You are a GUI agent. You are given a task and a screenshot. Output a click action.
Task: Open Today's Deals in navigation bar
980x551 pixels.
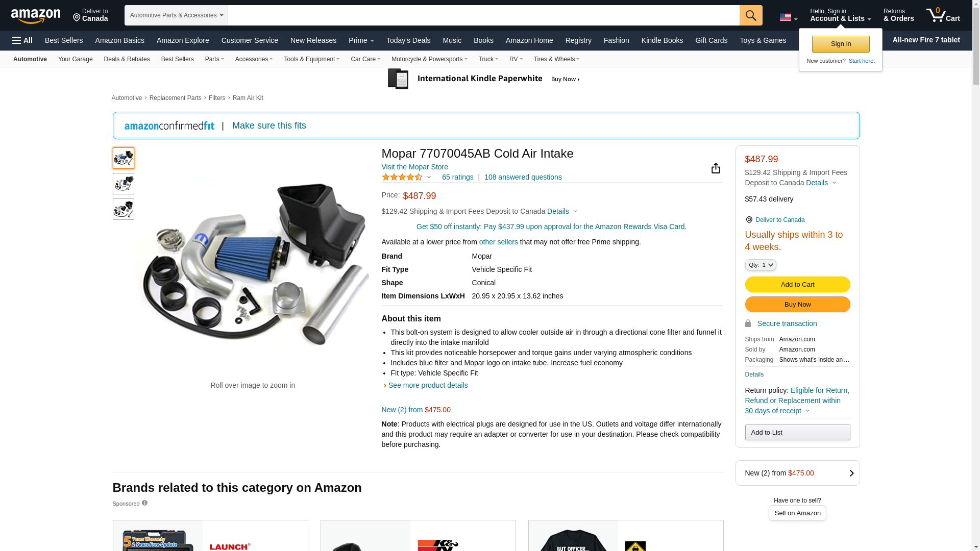(408, 40)
